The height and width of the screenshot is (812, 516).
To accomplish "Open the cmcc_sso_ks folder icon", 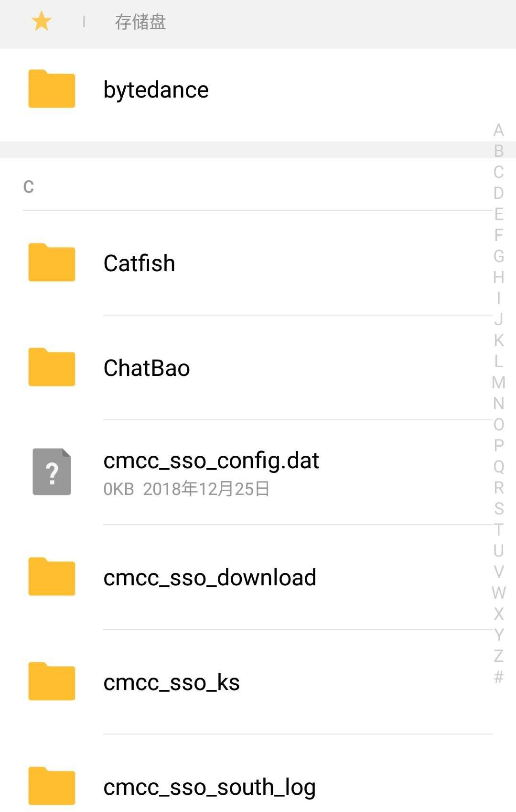I will click(52, 681).
